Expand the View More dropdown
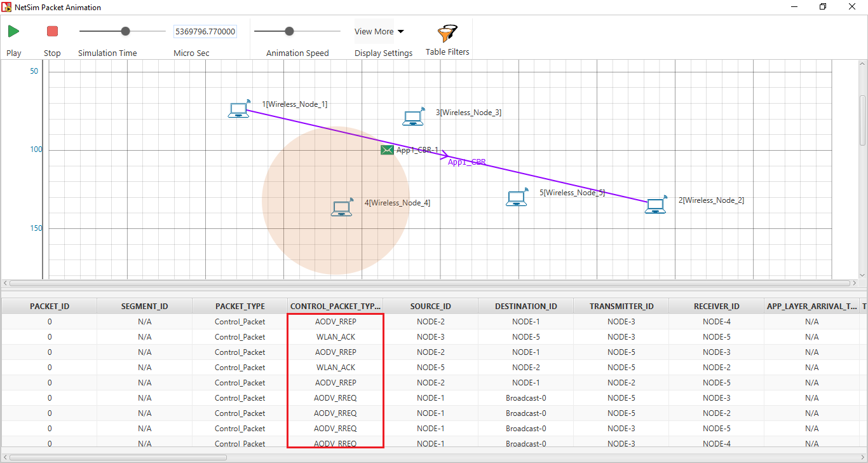Viewport: 868px width, 463px height. (379, 31)
